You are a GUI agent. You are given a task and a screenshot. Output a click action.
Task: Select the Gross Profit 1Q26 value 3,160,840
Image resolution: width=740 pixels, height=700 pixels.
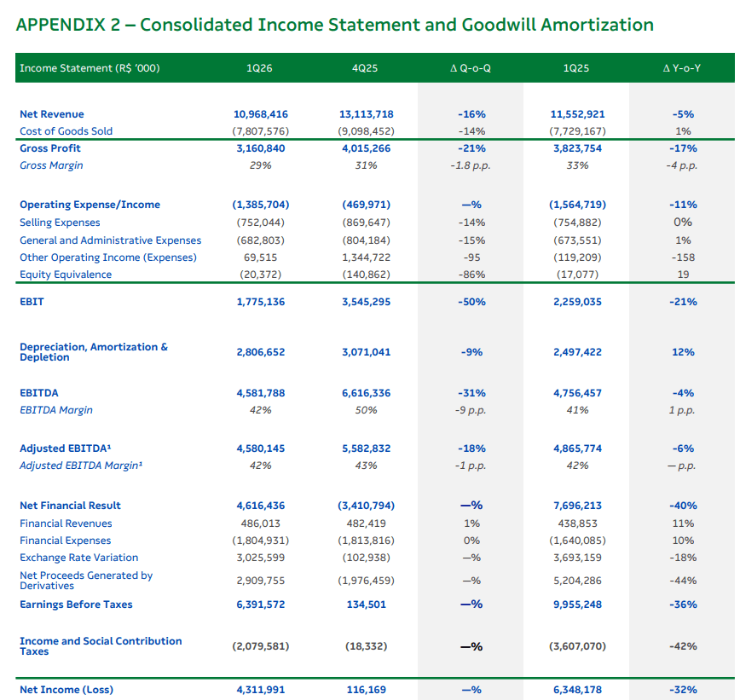tap(261, 148)
